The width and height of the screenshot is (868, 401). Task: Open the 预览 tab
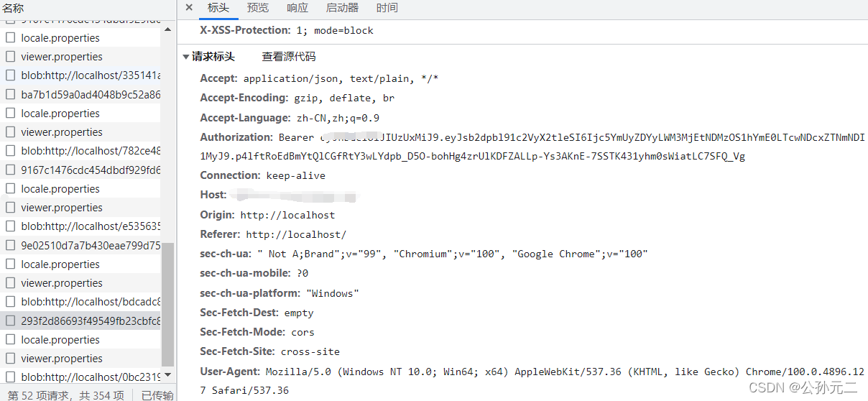point(258,8)
